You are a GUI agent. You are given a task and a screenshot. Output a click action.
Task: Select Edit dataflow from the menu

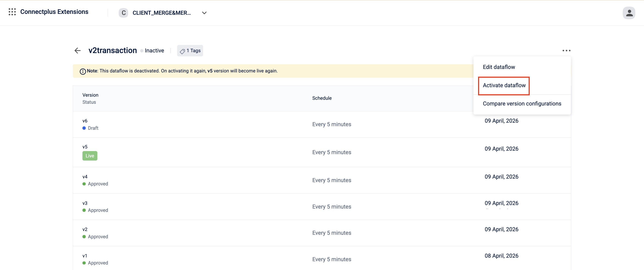click(499, 67)
